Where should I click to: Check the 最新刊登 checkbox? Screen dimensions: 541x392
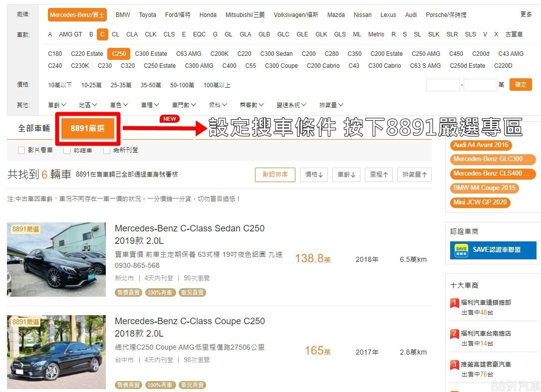pyautogui.click(x=107, y=150)
